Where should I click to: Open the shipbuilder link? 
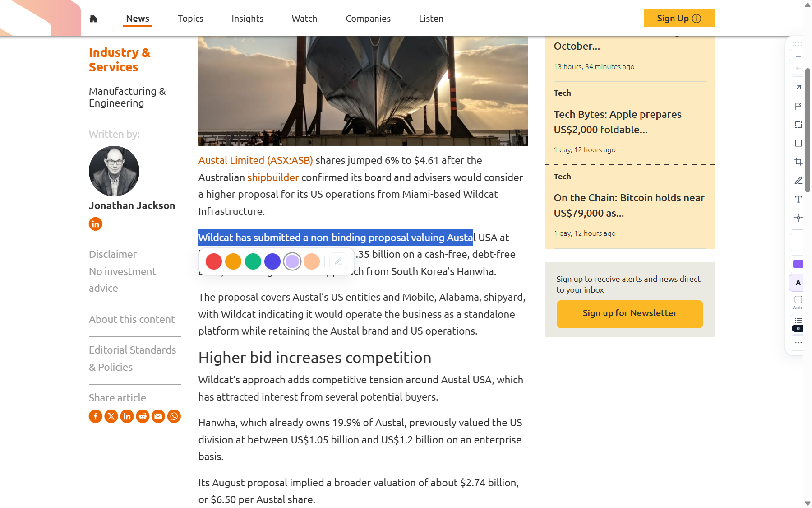[x=273, y=177]
